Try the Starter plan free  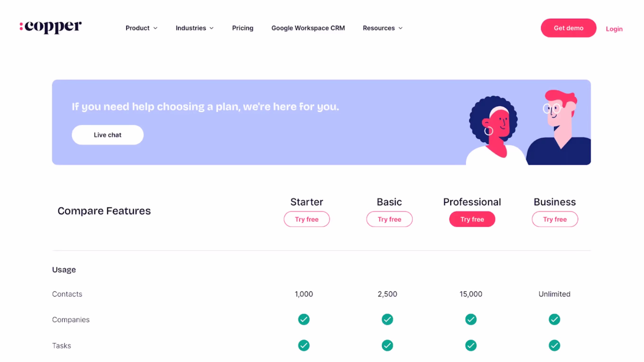click(x=307, y=219)
